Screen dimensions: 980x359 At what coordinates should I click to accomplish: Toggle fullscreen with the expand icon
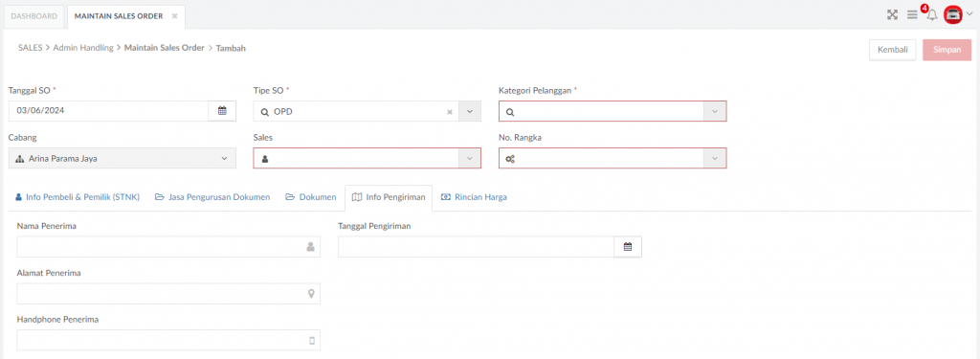893,15
